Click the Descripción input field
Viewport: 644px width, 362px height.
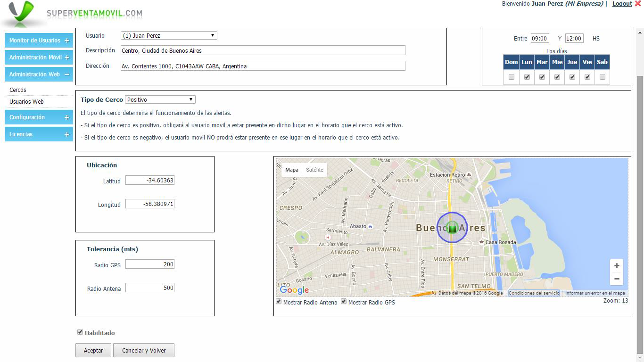point(263,50)
